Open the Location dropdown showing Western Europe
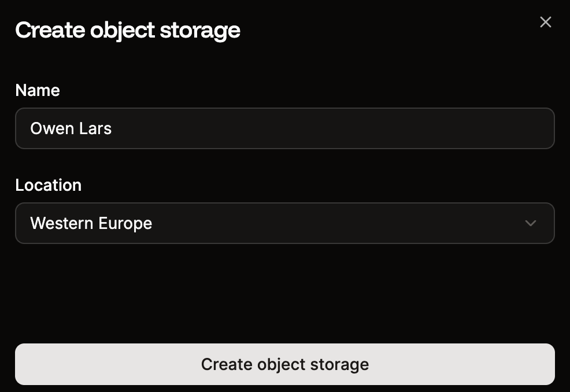 click(285, 223)
